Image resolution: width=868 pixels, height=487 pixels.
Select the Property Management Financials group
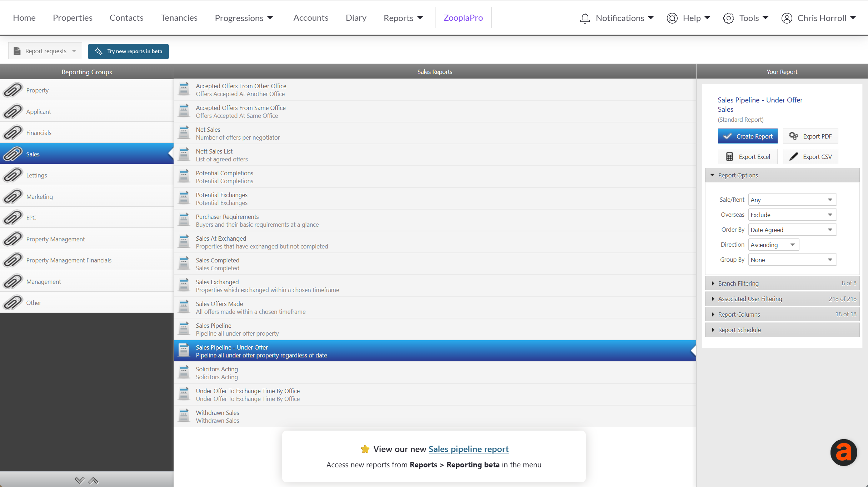(87, 260)
